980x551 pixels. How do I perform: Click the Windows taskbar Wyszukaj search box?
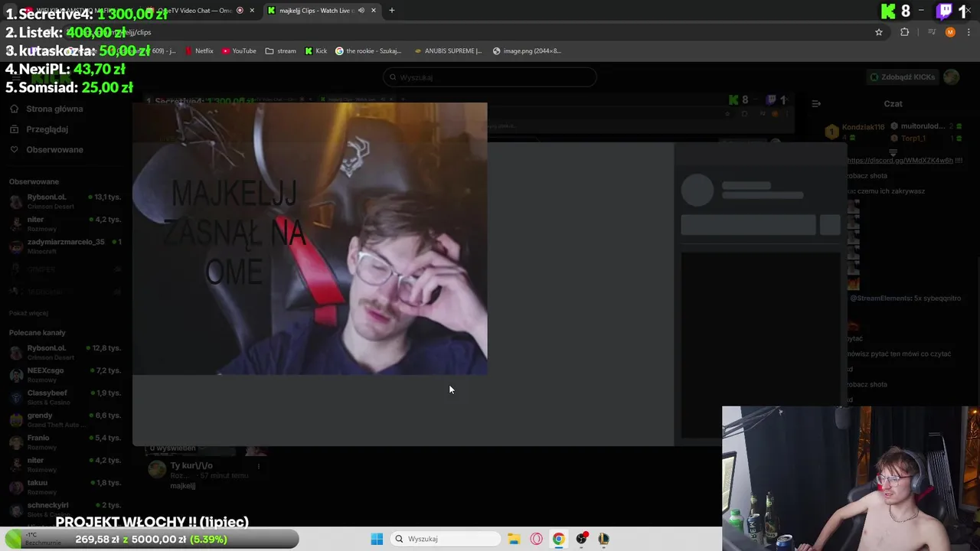(447, 539)
